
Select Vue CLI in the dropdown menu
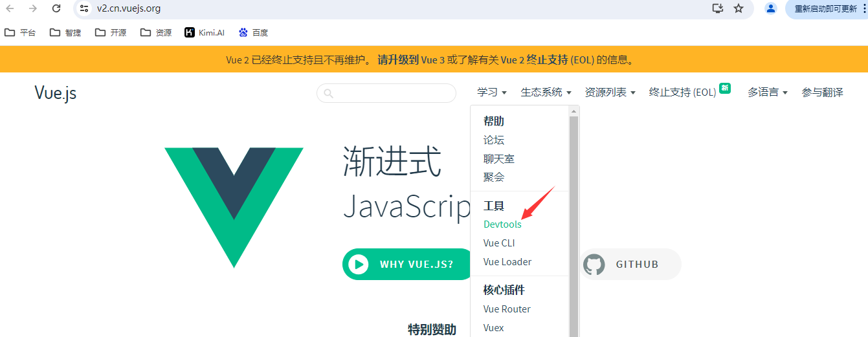(x=499, y=243)
